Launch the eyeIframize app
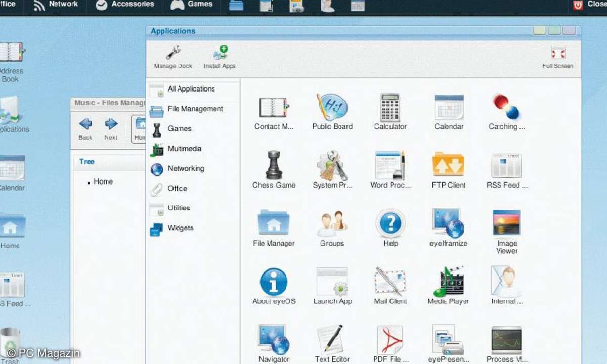The height and width of the screenshot is (364, 607). (448, 223)
